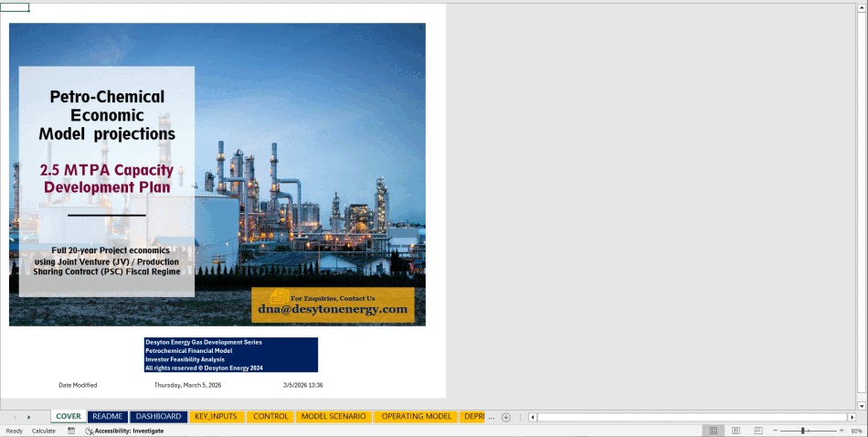Click Accessibility: Investigate in status bar
The image size is (868, 437).
[x=125, y=431]
